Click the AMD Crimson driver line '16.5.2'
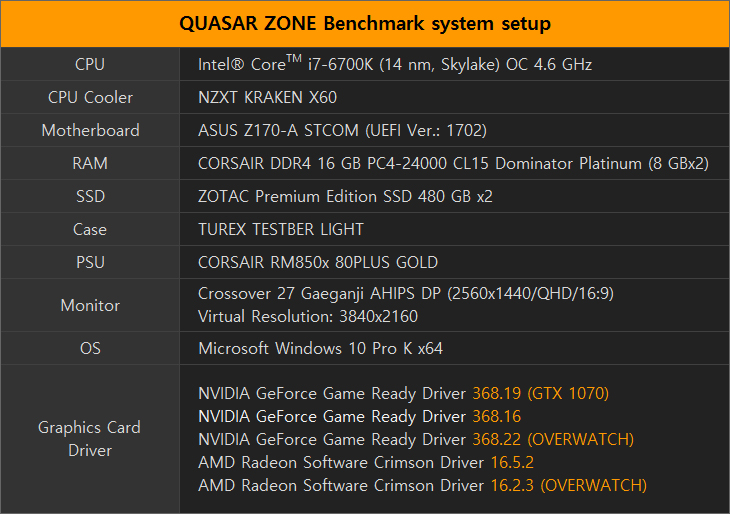The image size is (730, 514). (366, 462)
